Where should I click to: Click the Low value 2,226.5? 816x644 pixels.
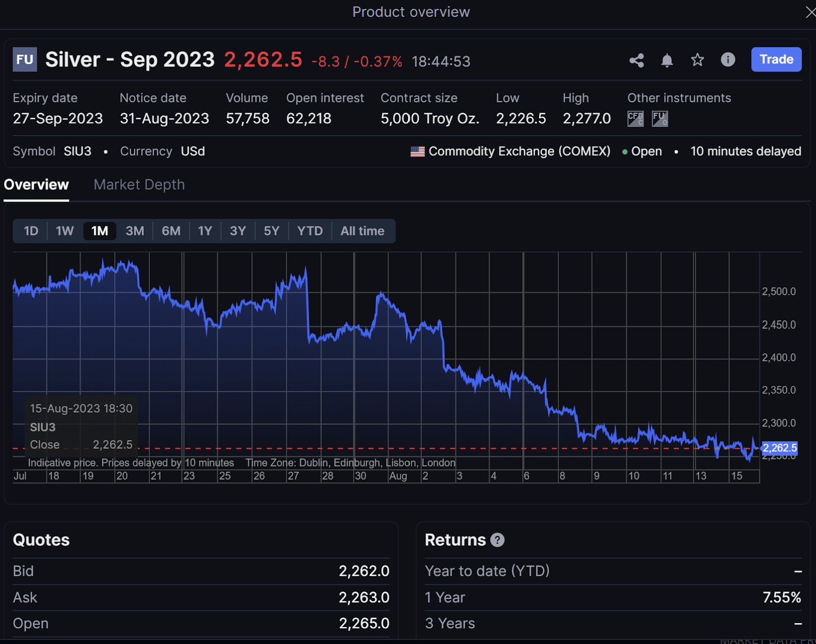point(521,118)
